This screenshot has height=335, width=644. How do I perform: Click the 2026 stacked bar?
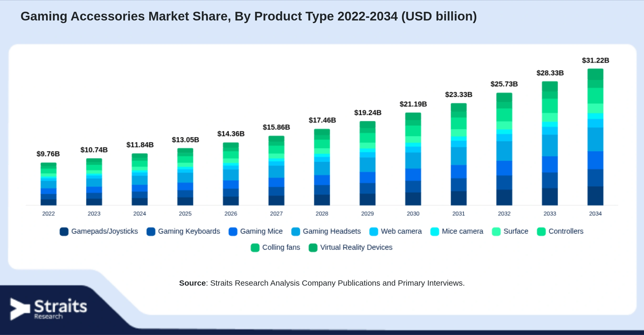(231, 174)
